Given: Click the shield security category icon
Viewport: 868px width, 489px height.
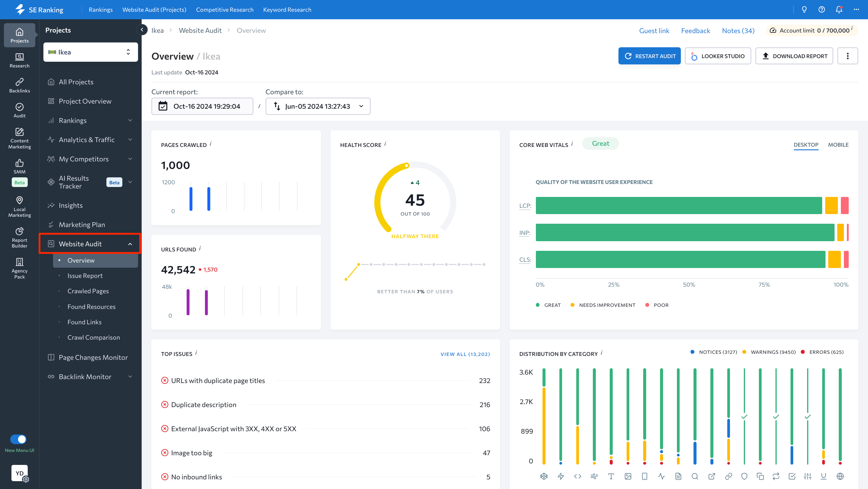Looking at the screenshot, I should 744,476.
